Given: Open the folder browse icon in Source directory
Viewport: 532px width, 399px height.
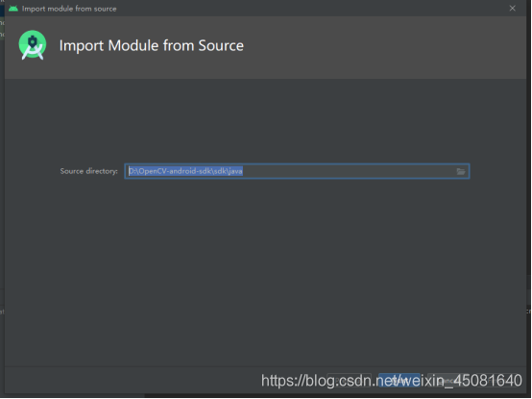Looking at the screenshot, I should [x=460, y=171].
